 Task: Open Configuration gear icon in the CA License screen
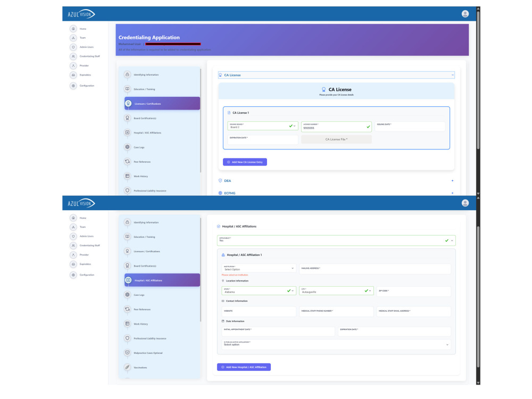(73, 86)
